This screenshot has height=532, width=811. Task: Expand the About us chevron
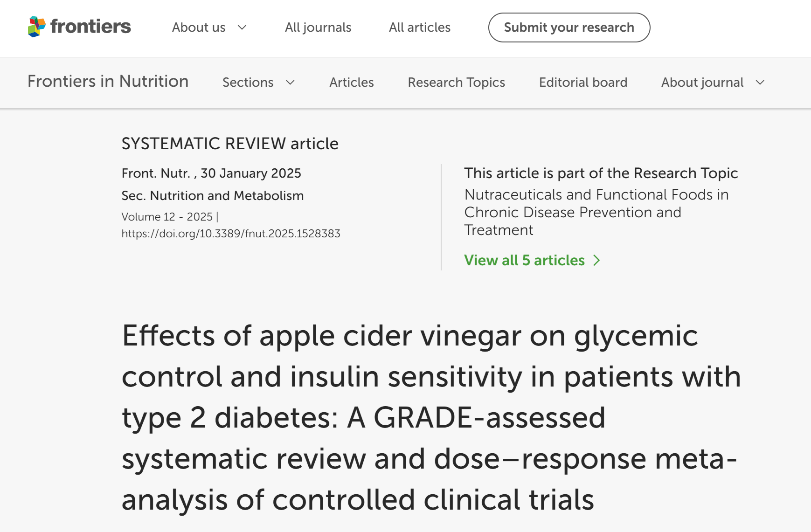pos(242,28)
